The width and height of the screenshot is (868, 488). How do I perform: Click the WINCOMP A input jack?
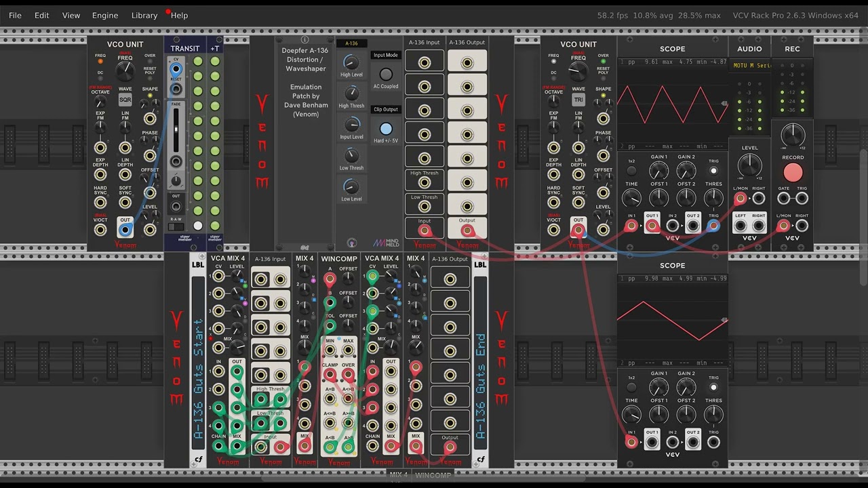tap(330, 279)
